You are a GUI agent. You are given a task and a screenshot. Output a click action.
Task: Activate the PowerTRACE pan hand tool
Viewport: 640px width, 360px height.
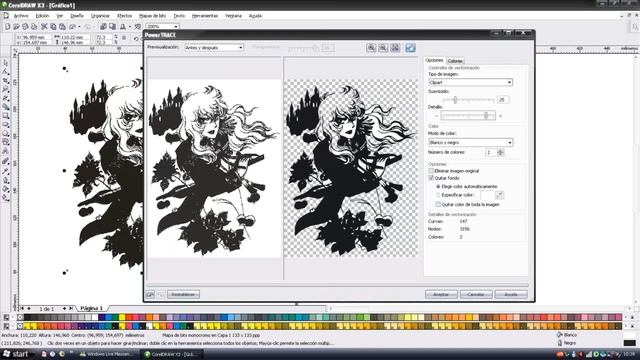point(410,48)
